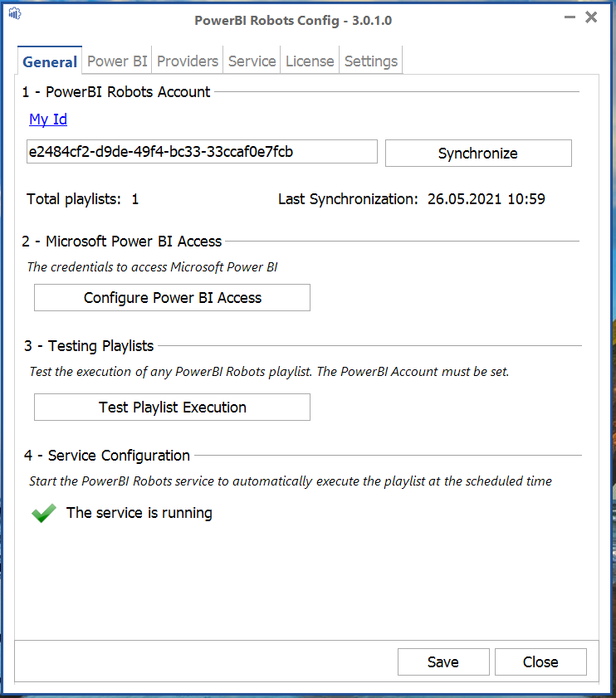Click the Last Synchronization date 26.05.2021 10:59
616x698 pixels.
pos(486,199)
